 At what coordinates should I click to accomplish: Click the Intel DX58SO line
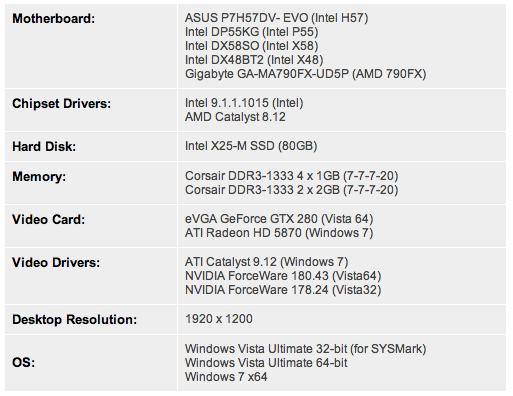click(252, 46)
